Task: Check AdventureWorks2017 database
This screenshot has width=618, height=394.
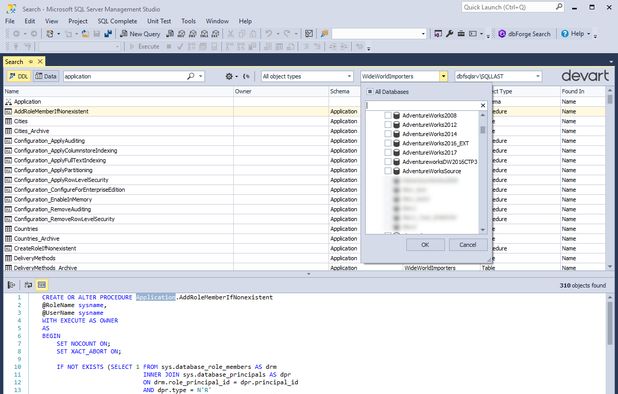Action: pos(388,152)
